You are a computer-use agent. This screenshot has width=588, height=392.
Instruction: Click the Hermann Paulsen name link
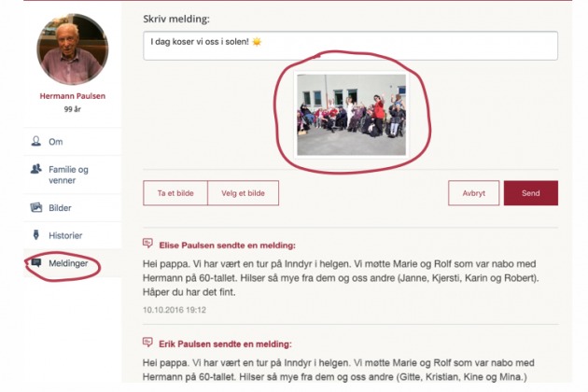click(73, 96)
